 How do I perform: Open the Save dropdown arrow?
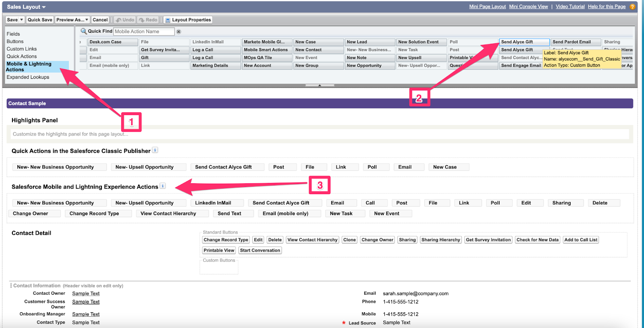click(x=21, y=20)
